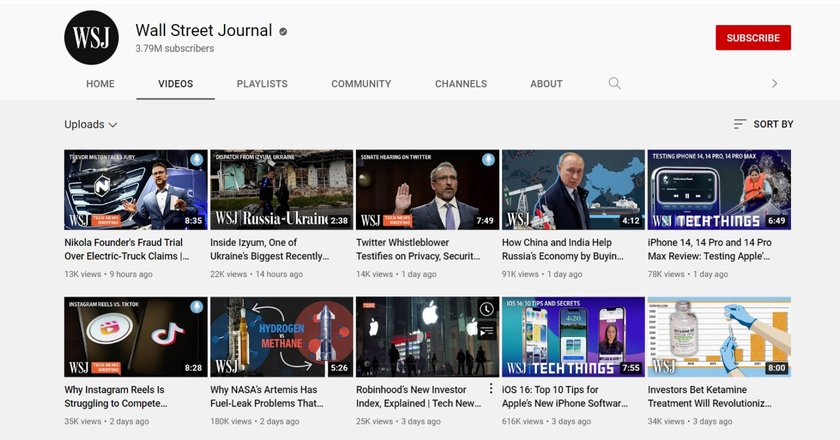Open the COMMUNITY tab

[x=361, y=84]
